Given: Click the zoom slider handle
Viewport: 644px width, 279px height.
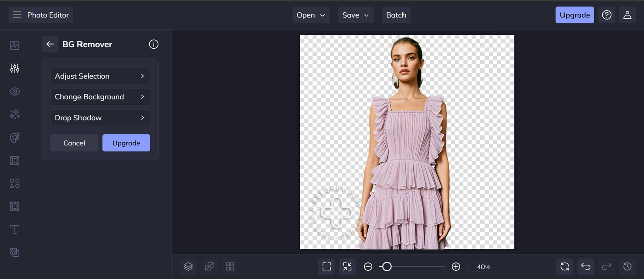Looking at the screenshot, I should 387,267.
